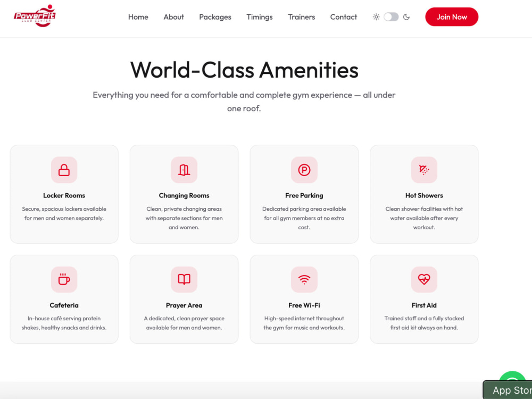The width and height of the screenshot is (532, 399).
Task: Open the Packages menu item
Action: (215, 17)
